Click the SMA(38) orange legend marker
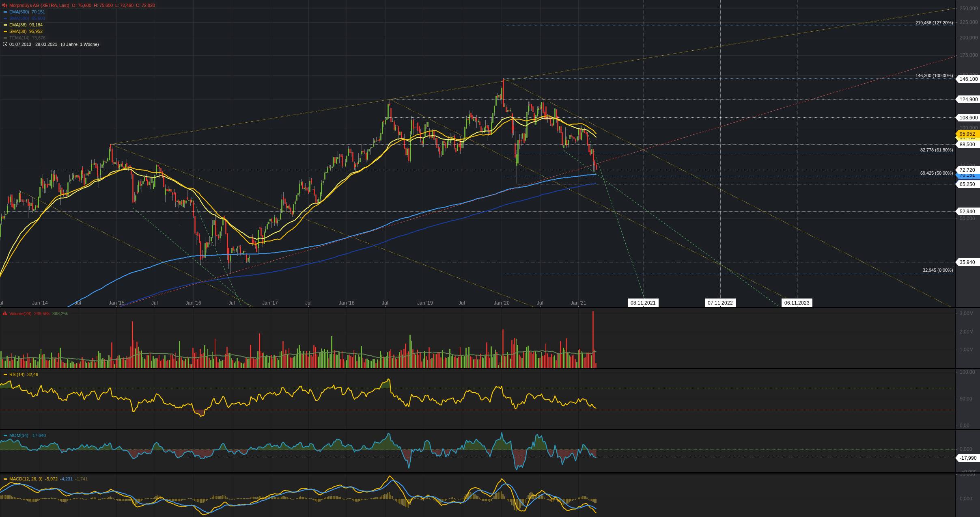This screenshot has height=517, width=980. pos(5,31)
